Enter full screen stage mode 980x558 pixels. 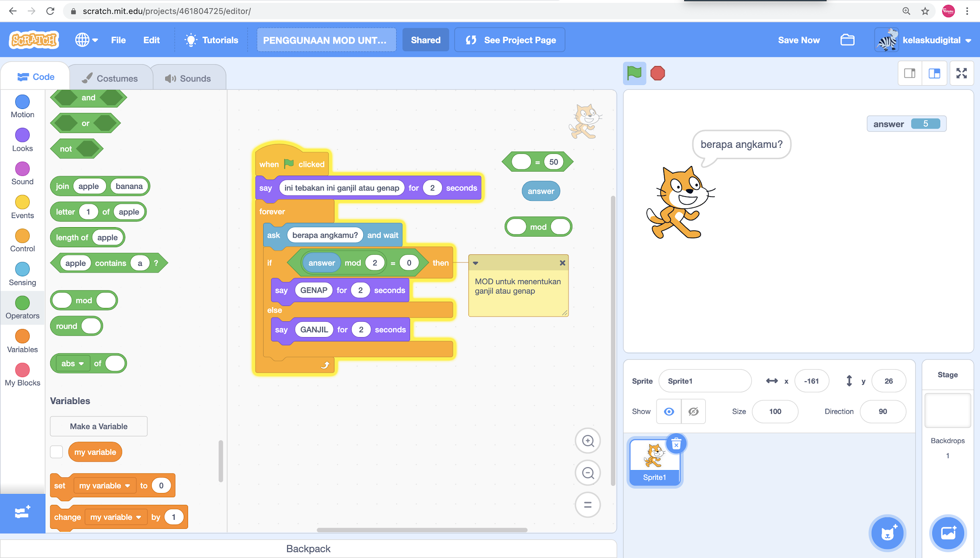click(962, 73)
